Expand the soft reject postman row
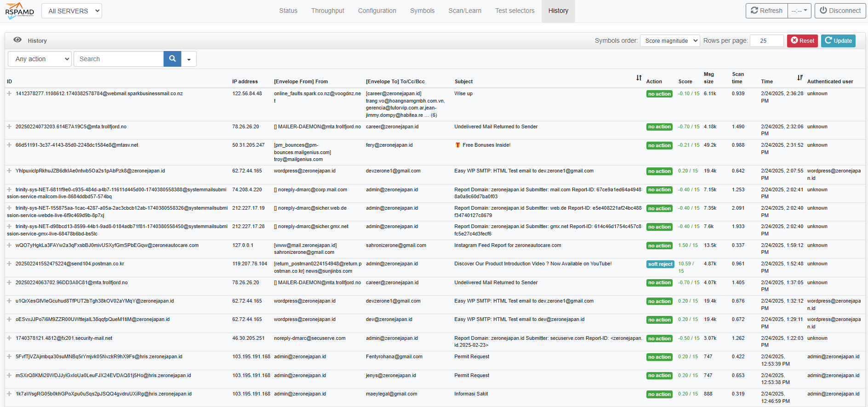The width and height of the screenshot is (868, 407). [x=9, y=264]
